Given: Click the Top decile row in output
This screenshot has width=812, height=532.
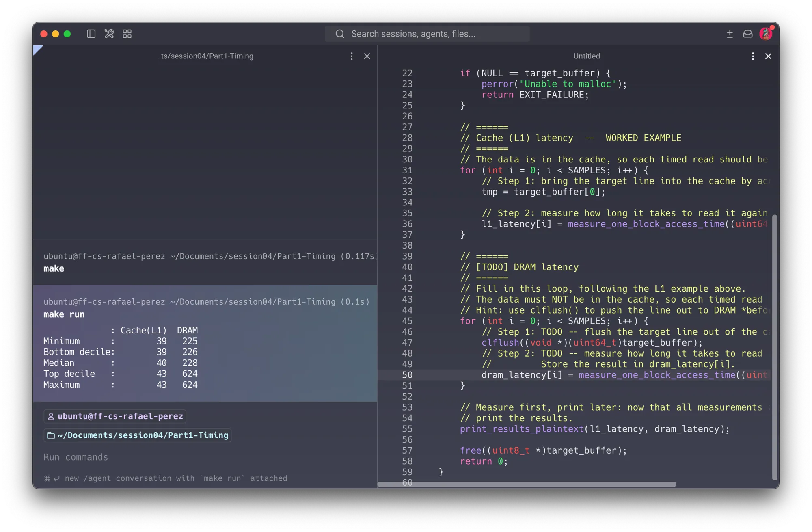Looking at the screenshot, I should coord(121,374).
